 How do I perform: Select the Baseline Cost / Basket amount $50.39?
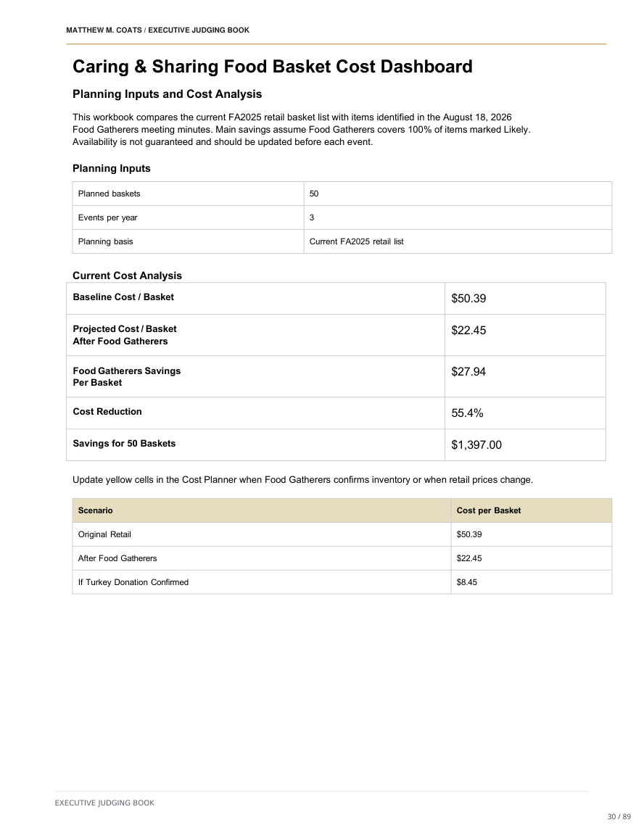pos(468,299)
